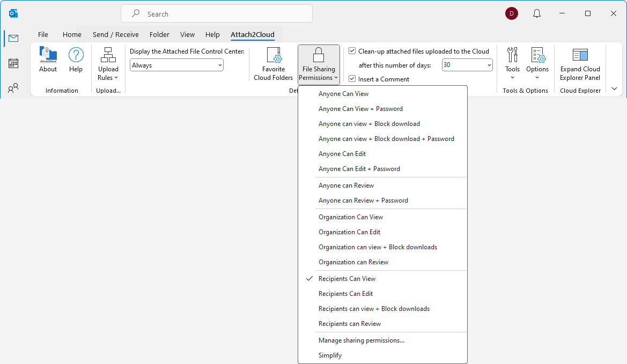Open the Calendar from the sidebar
Screen dimensions: 627x364
13,63
